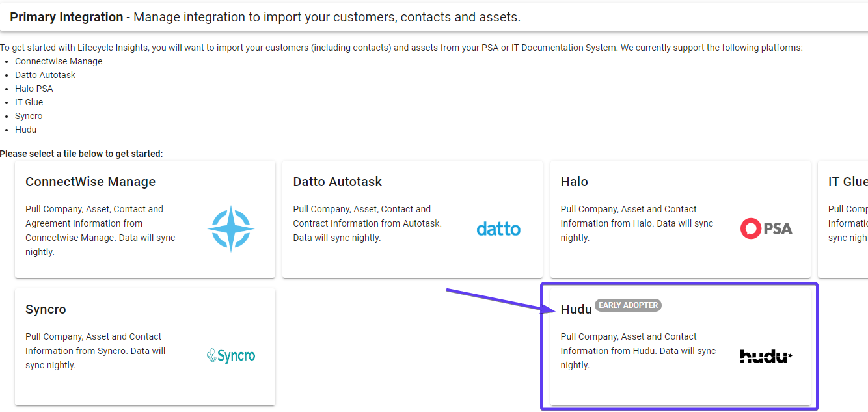Screen dimensions: 868x412
Task: Click 'IT Glue' in the supported platforms list
Action: pyautogui.click(x=29, y=102)
